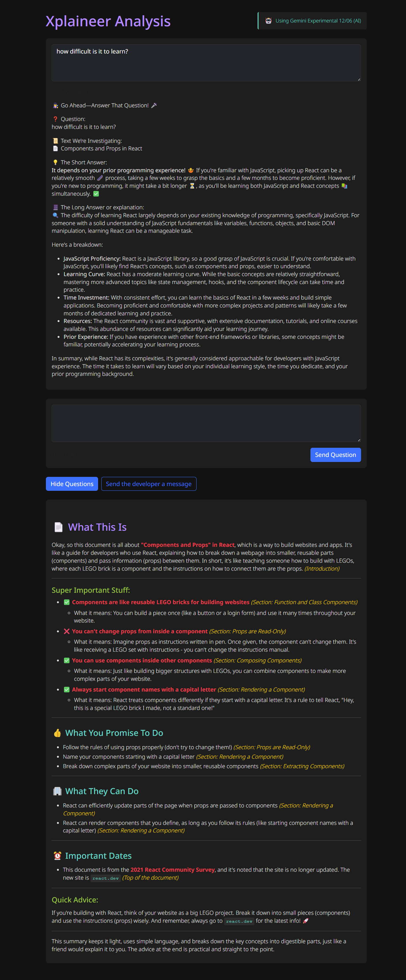Click the (Introduction) section reference
The height and width of the screenshot is (980, 406).
[322, 568]
